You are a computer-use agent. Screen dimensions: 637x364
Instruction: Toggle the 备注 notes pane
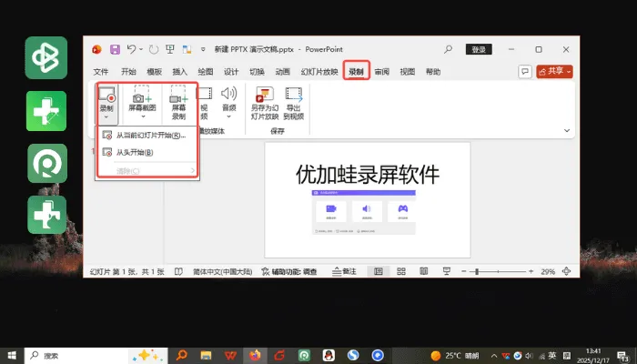coord(344,271)
